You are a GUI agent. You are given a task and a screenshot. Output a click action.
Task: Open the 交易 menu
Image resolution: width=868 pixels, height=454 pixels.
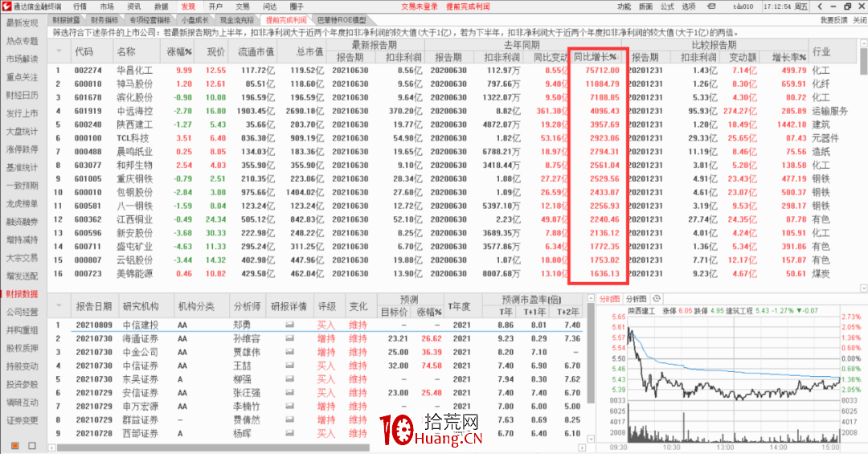pyautogui.click(x=243, y=6)
